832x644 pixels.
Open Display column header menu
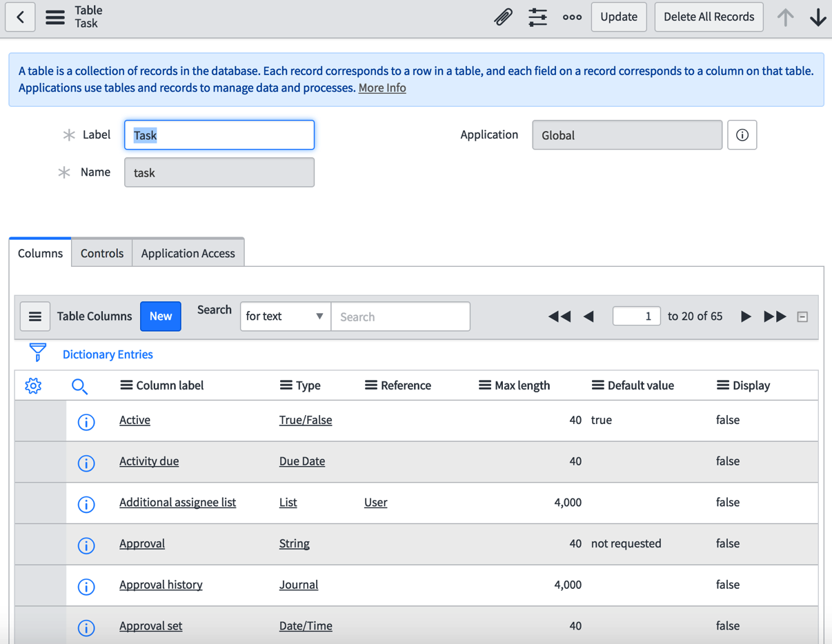[723, 385]
